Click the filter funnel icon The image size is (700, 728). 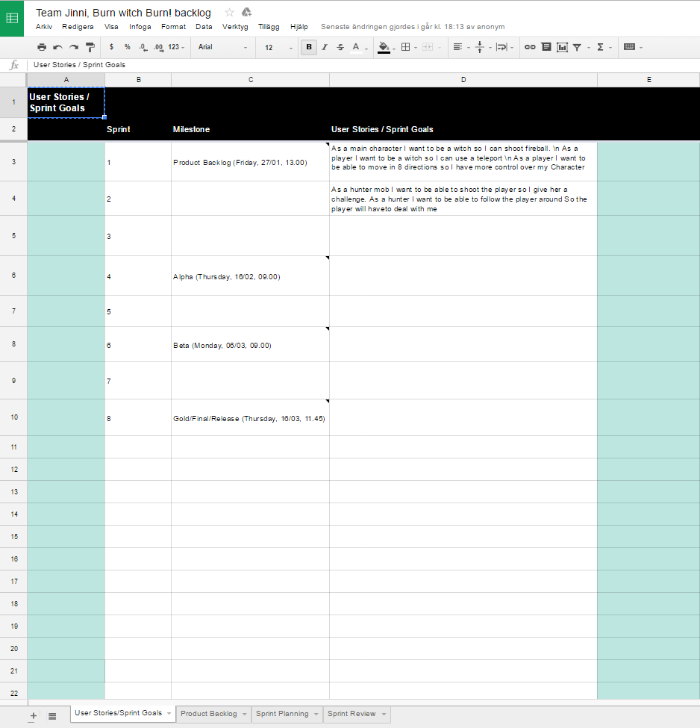pyautogui.click(x=577, y=47)
